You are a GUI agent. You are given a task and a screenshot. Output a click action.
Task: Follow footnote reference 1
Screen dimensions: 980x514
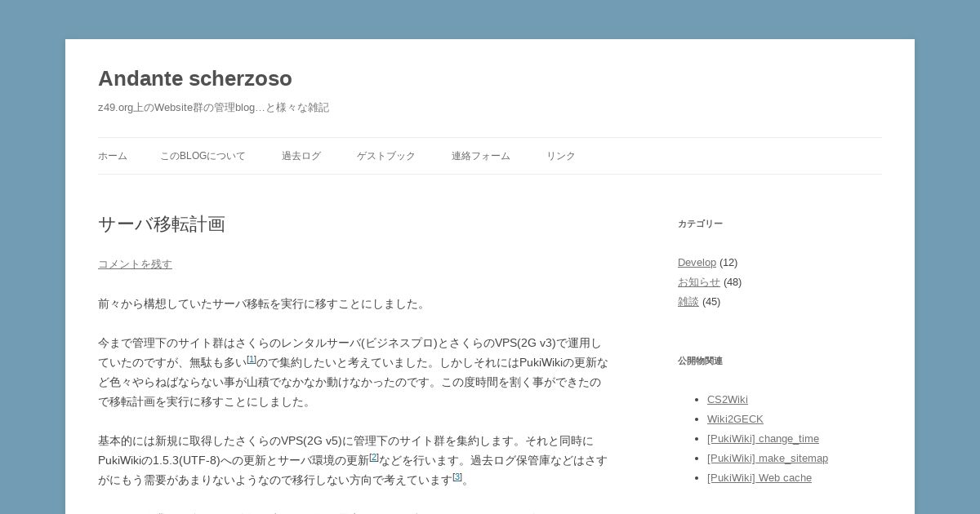252,359
